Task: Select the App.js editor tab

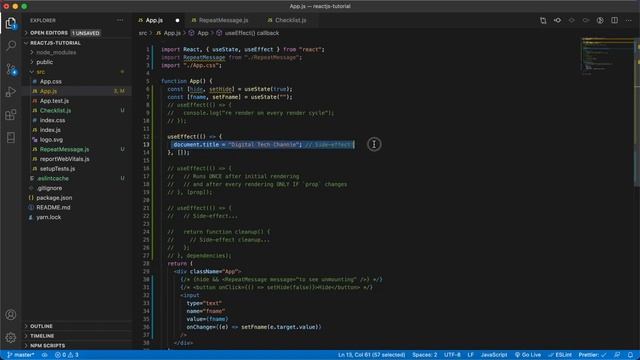Action: (154, 20)
